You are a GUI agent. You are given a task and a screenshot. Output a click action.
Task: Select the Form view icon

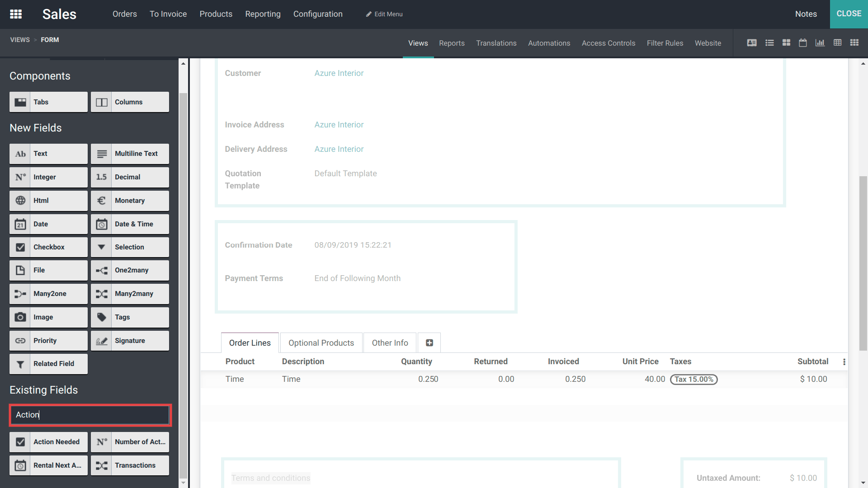752,42
